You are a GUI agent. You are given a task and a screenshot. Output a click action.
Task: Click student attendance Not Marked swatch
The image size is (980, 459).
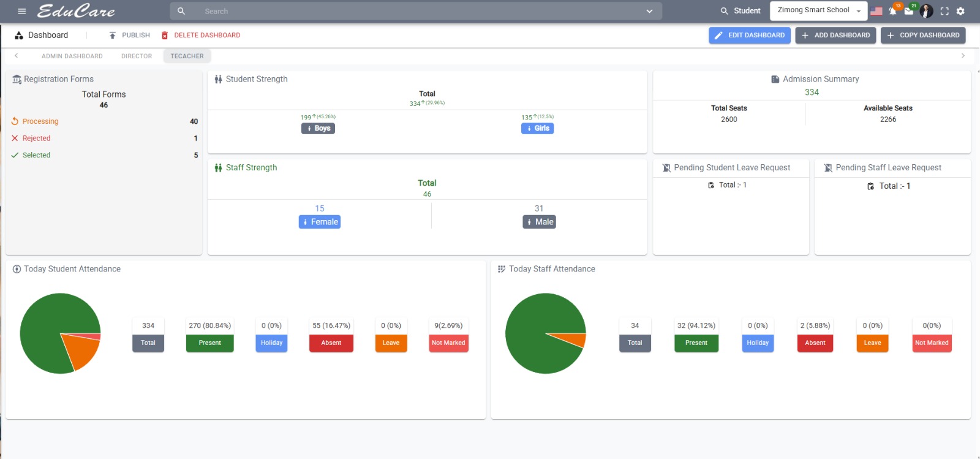click(x=448, y=343)
